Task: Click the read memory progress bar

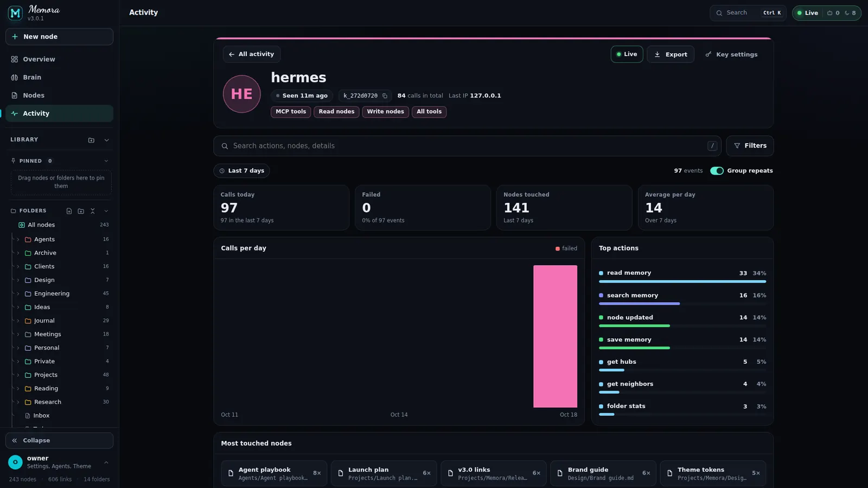Action: (x=682, y=281)
